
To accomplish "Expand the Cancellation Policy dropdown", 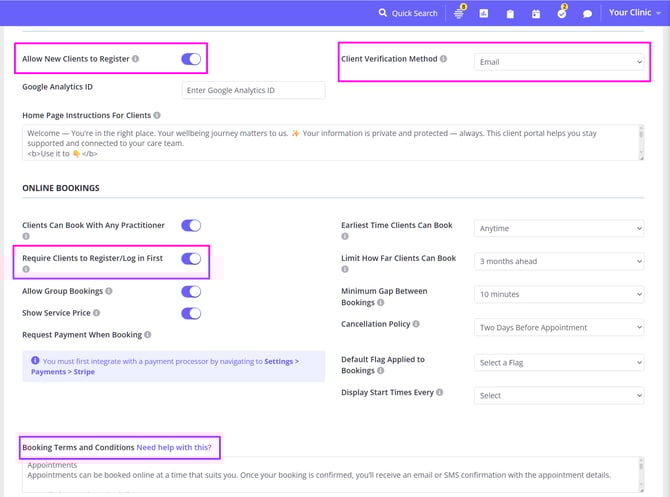I will [x=558, y=327].
